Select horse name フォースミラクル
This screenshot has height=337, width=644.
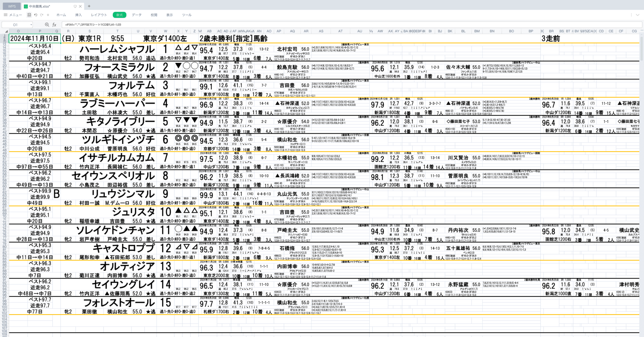tap(119, 67)
